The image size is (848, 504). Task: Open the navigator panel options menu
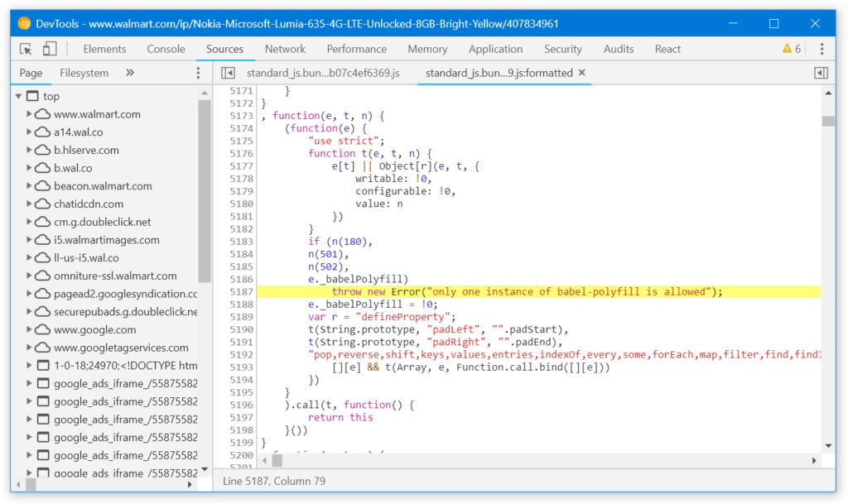click(x=198, y=74)
